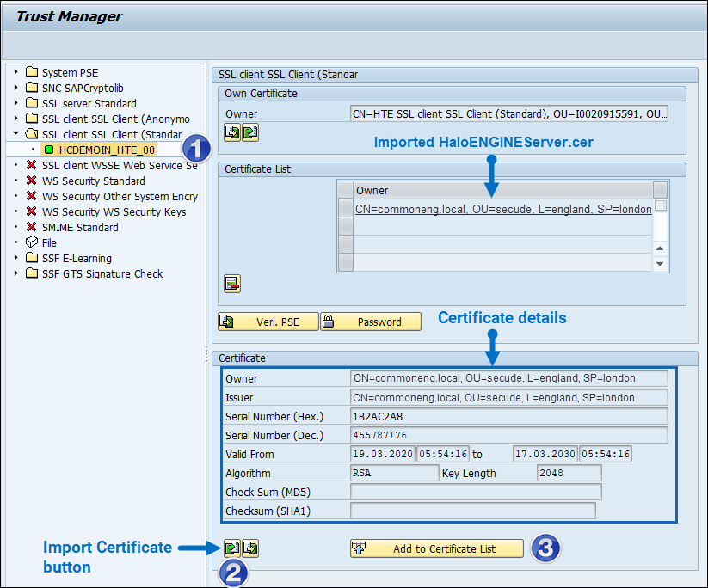
Task: Click Certificate List scroll up arrow
Action: click(x=660, y=248)
